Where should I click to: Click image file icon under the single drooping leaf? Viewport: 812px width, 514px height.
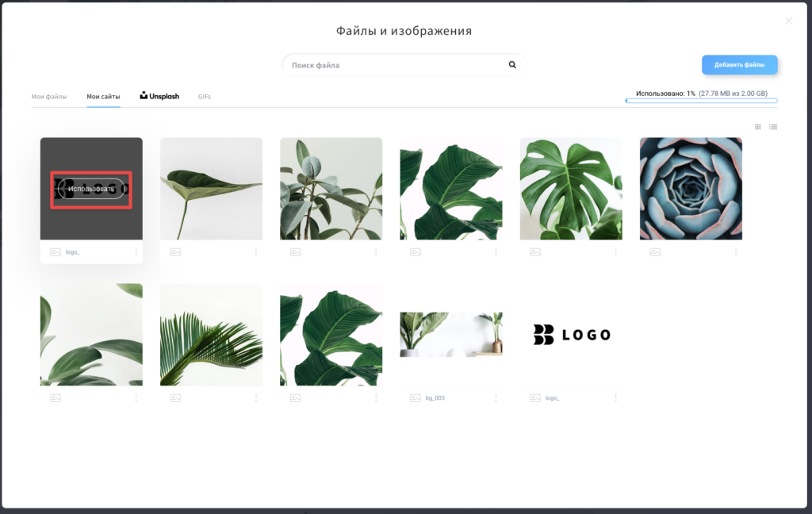[175, 251]
